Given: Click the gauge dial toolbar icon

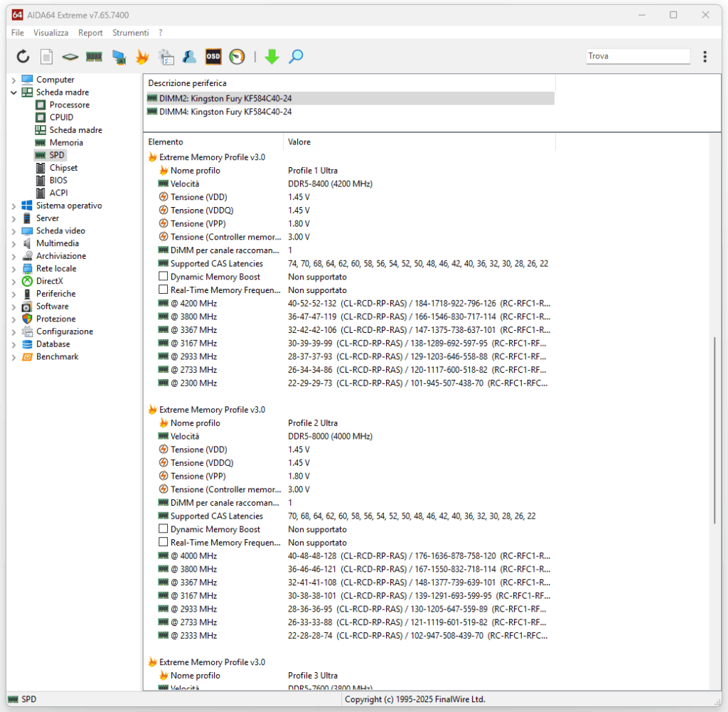Looking at the screenshot, I should click(237, 57).
